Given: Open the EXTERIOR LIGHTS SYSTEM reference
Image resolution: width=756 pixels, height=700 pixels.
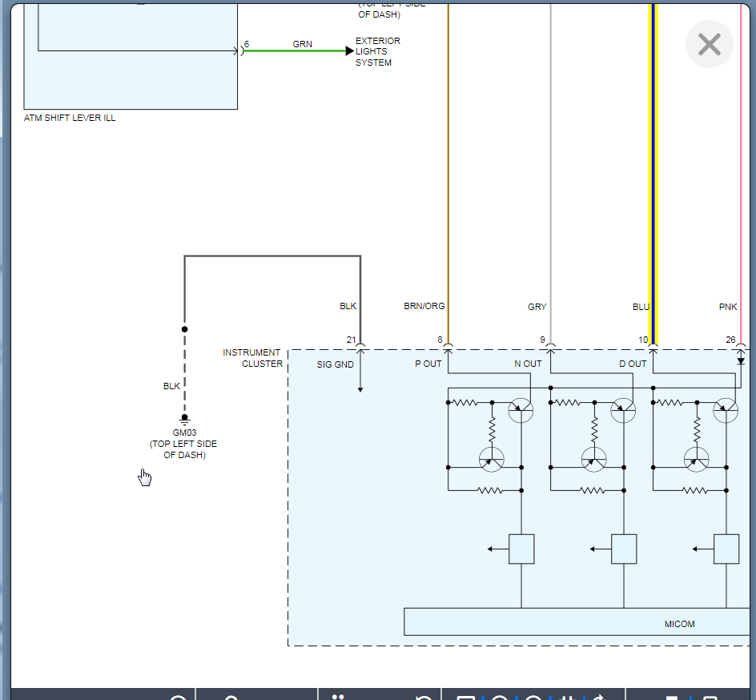Looking at the screenshot, I should [377, 51].
